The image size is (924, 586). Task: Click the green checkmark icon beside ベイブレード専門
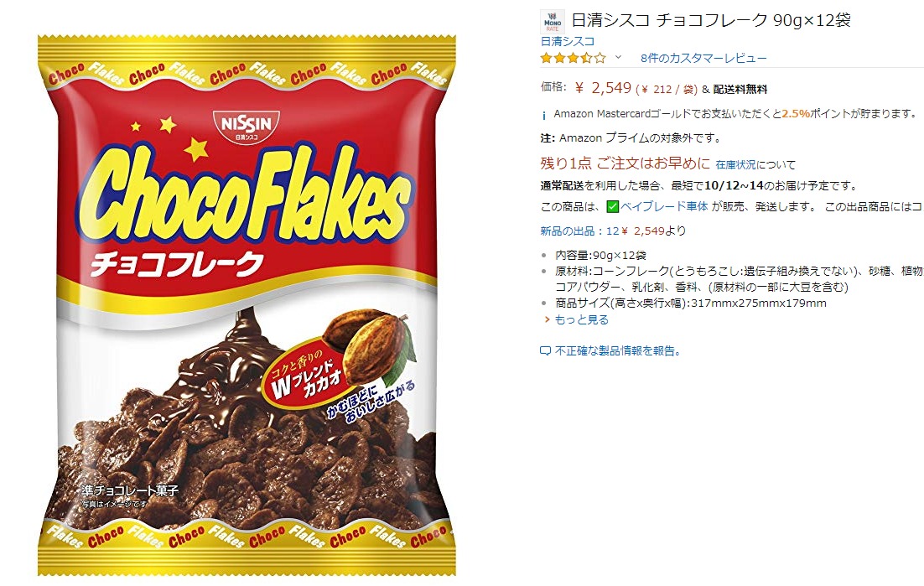[x=612, y=207]
